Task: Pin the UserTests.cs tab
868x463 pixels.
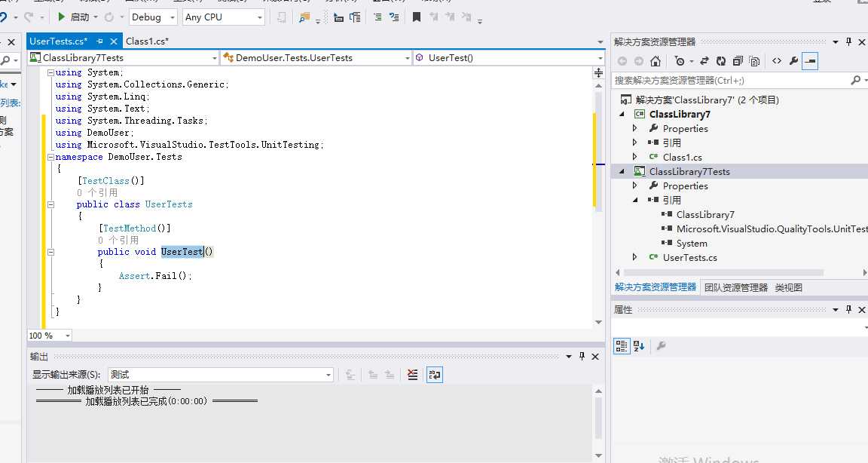Action: [99, 41]
